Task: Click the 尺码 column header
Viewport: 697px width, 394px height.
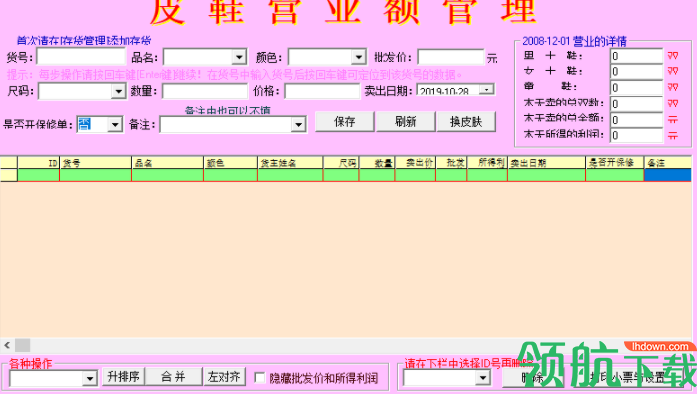Action: (341, 163)
